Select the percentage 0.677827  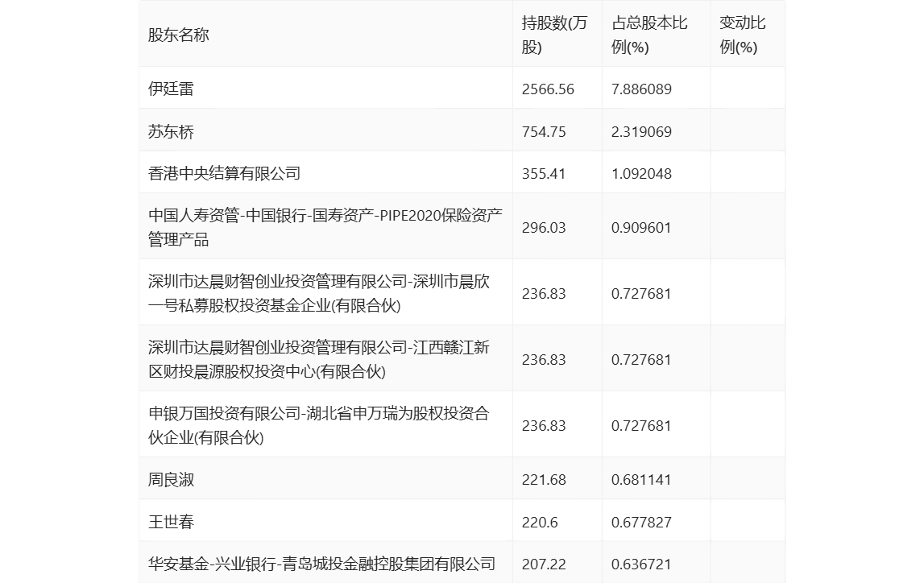click(642, 522)
